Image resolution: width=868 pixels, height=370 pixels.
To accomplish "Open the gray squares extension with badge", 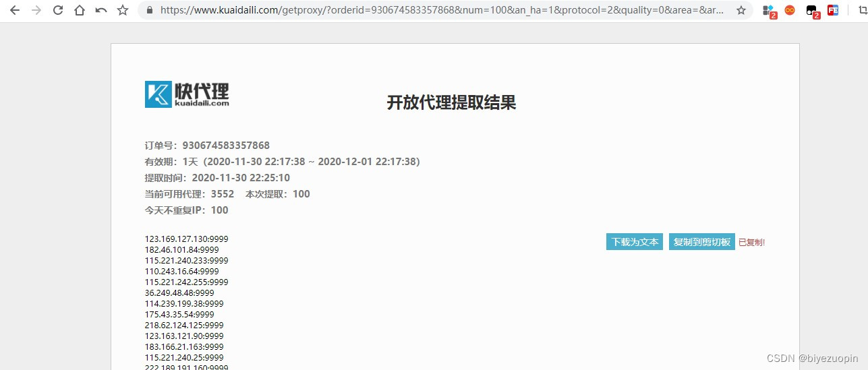I will tap(769, 11).
